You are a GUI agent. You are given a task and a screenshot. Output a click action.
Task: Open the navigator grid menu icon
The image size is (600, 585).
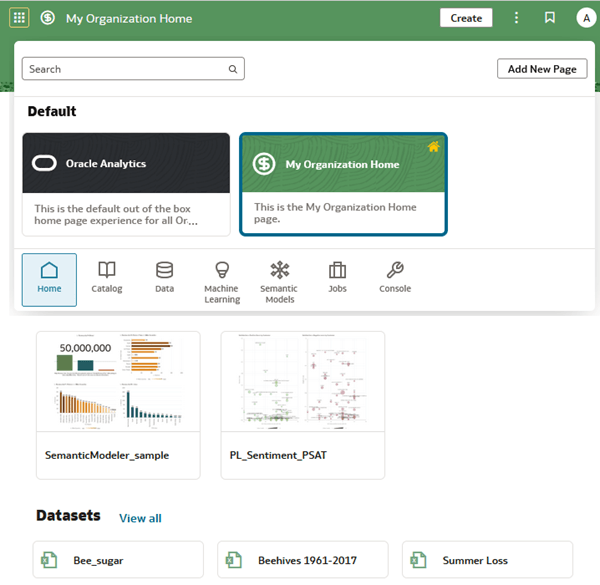point(19,18)
